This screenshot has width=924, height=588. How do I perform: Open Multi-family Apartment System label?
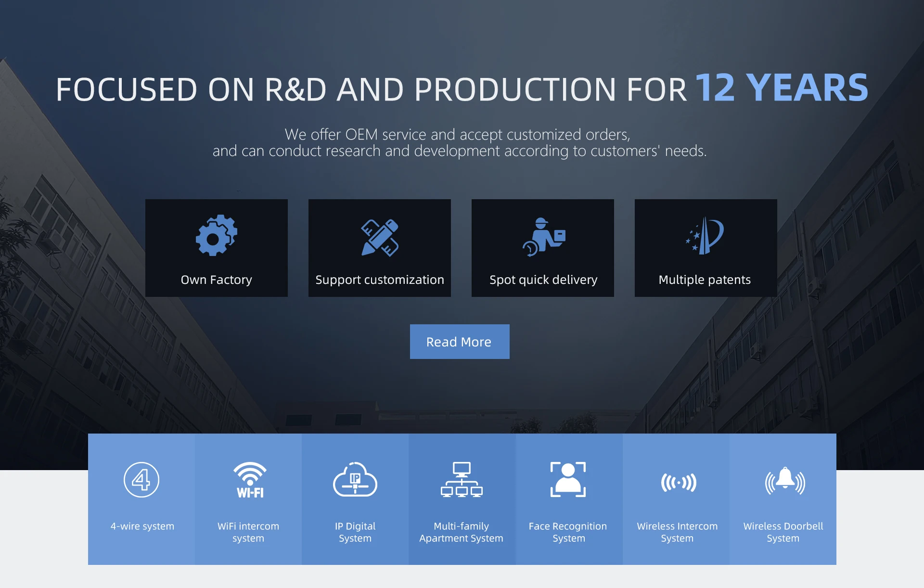point(461,532)
